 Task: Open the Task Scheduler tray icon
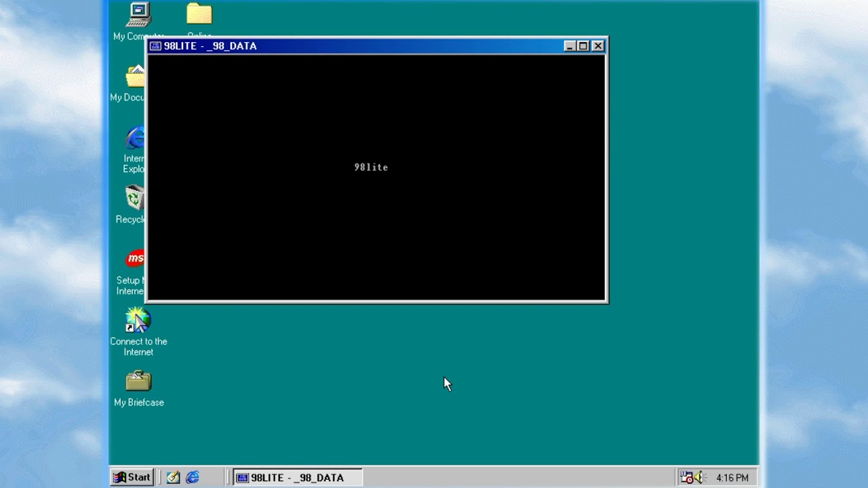point(685,477)
